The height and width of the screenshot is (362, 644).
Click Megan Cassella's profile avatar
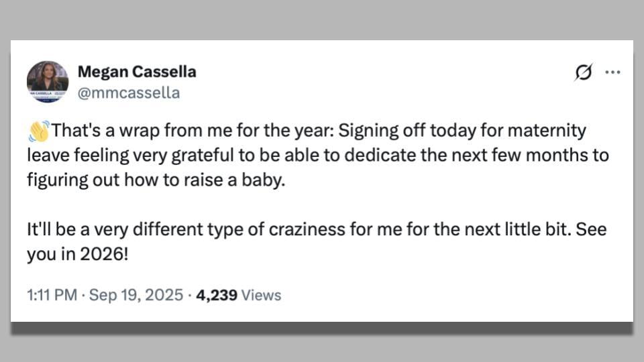click(48, 82)
